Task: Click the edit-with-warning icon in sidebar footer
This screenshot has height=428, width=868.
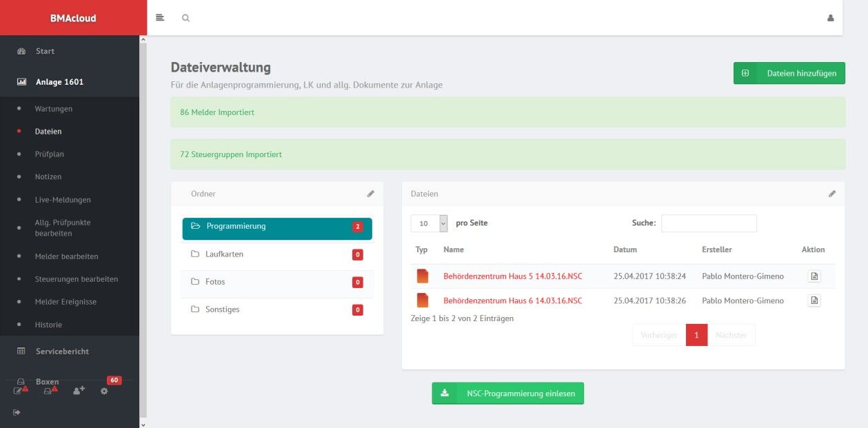Action: tap(21, 390)
